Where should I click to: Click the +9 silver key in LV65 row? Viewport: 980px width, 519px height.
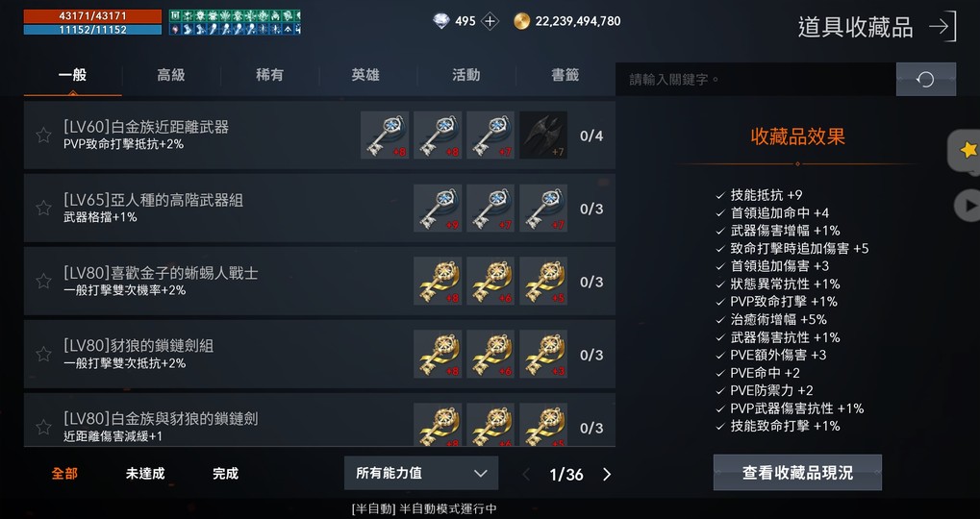[438, 208]
